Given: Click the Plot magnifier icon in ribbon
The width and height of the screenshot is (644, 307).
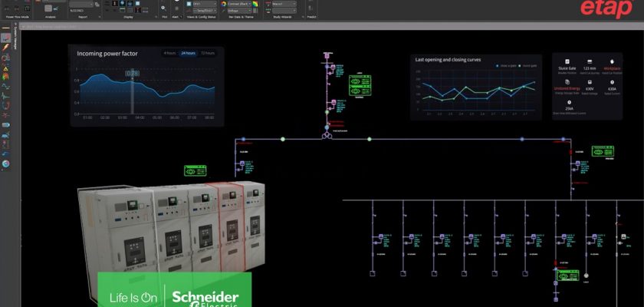Looking at the screenshot, I should 163,8.
